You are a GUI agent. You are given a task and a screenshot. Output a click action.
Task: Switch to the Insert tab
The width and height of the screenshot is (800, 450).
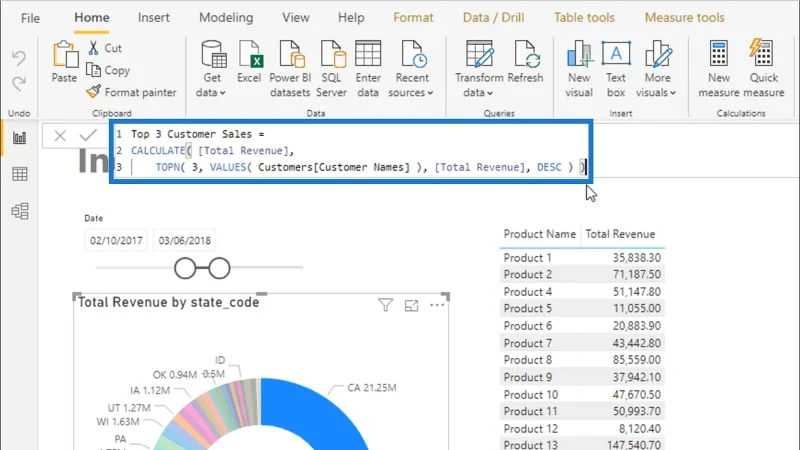154,17
